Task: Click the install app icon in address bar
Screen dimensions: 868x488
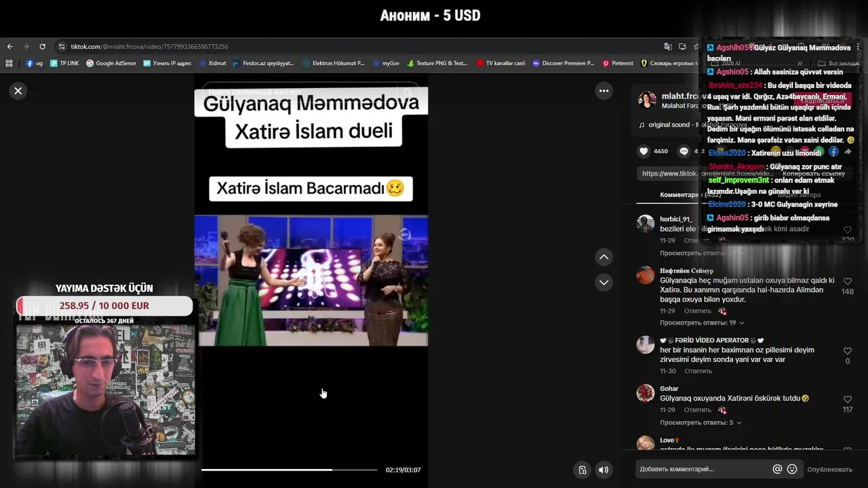Action: 682,47
